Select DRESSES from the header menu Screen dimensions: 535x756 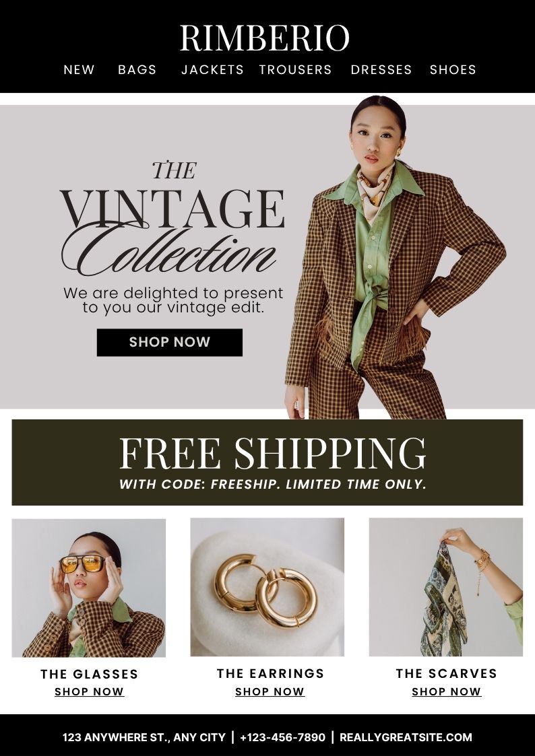point(381,69)
